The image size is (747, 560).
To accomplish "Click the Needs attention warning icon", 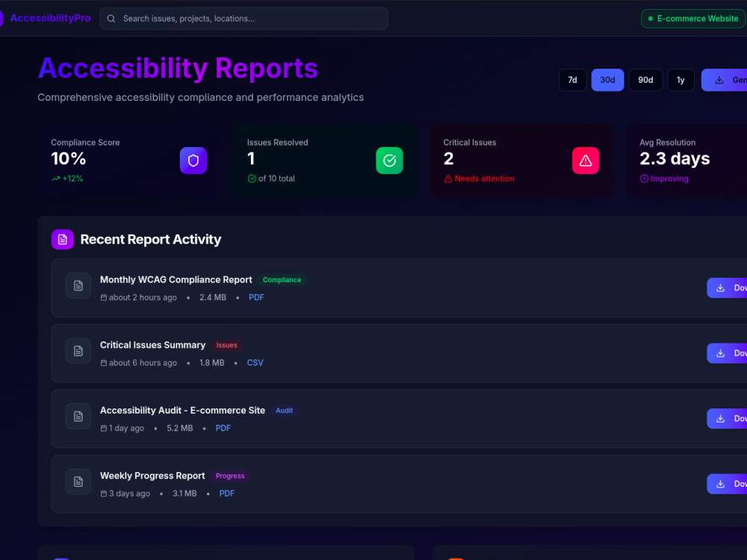I will tap(447, 178).
